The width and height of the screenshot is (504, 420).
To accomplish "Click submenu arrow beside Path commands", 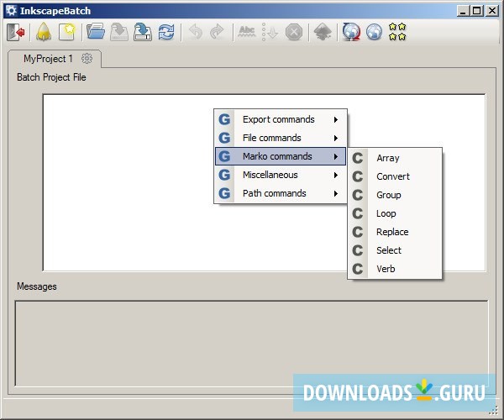I will [336, 193].
